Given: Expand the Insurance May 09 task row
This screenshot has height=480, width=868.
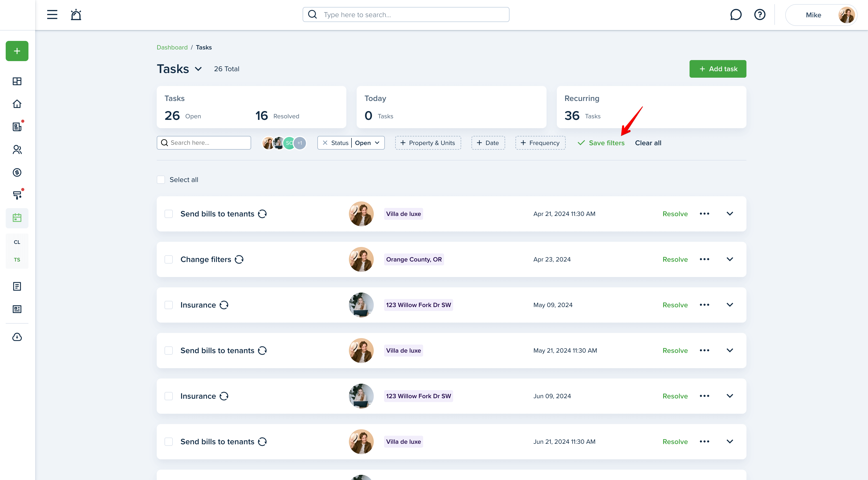Looking at the screenshot, I should click(730, 305).
